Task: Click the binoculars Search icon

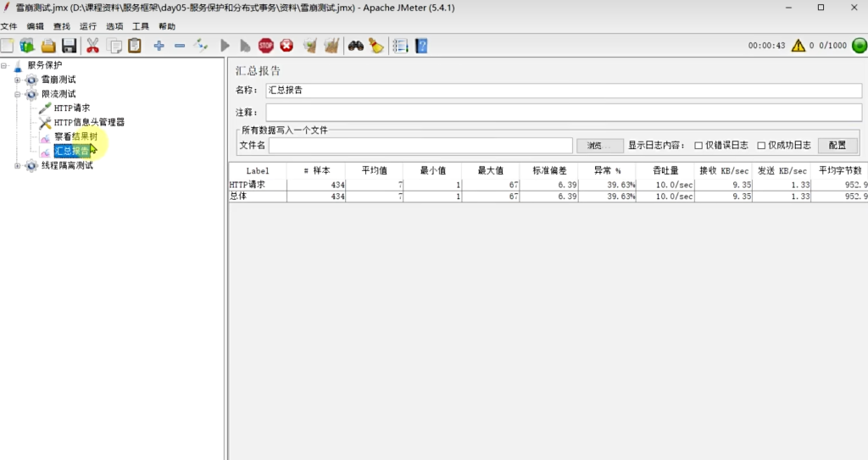Action: click(355, 46)
